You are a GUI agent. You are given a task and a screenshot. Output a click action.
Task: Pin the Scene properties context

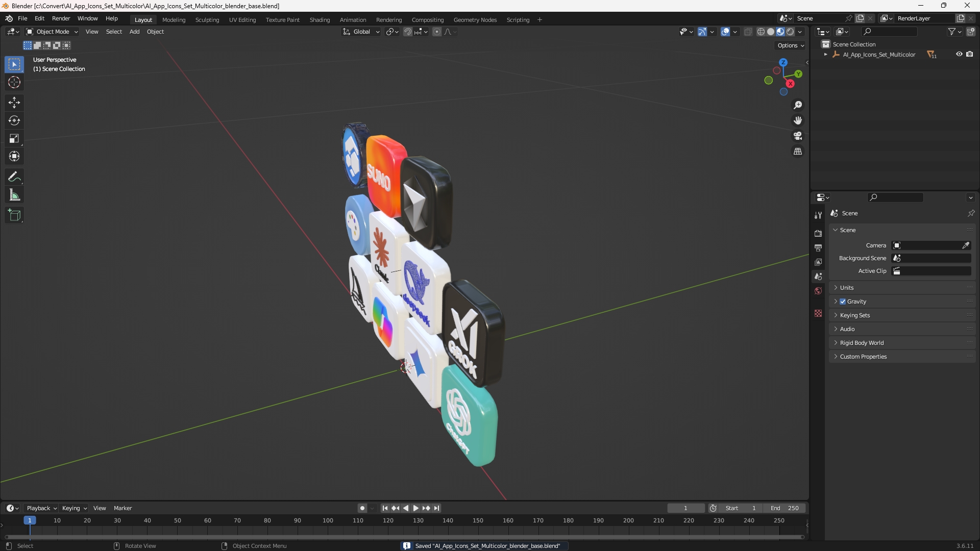coord(971,213)
